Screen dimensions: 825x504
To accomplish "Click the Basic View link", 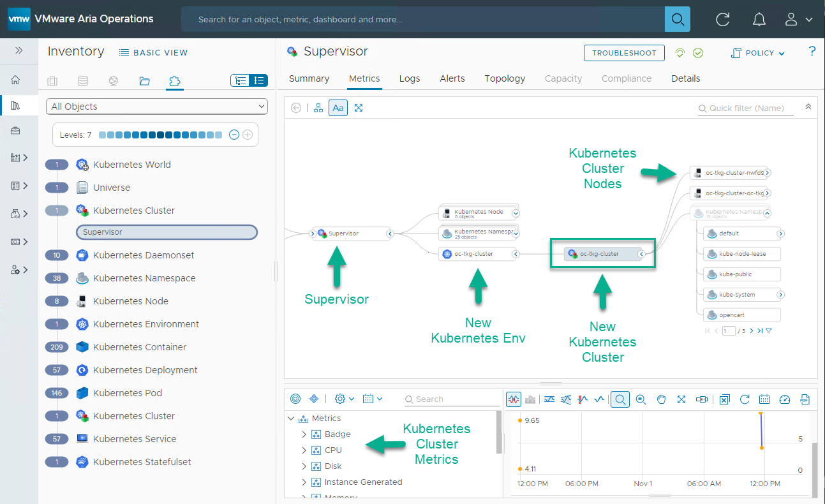I will [154, 52].
